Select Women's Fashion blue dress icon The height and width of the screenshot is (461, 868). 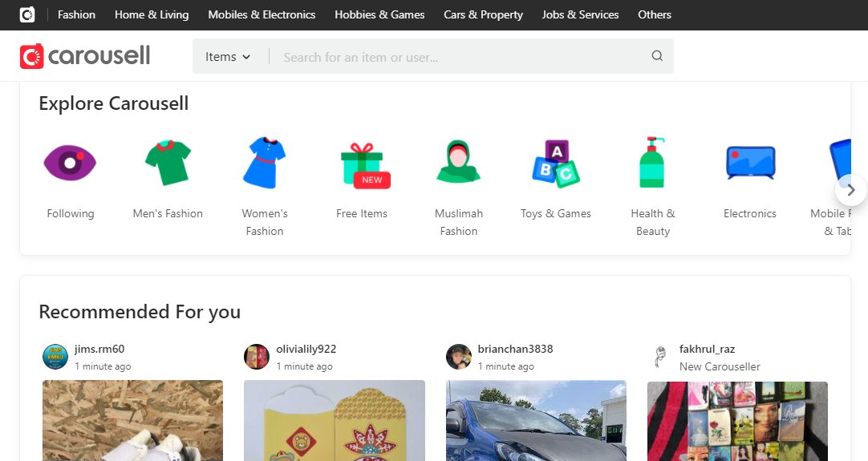(265, 163)
